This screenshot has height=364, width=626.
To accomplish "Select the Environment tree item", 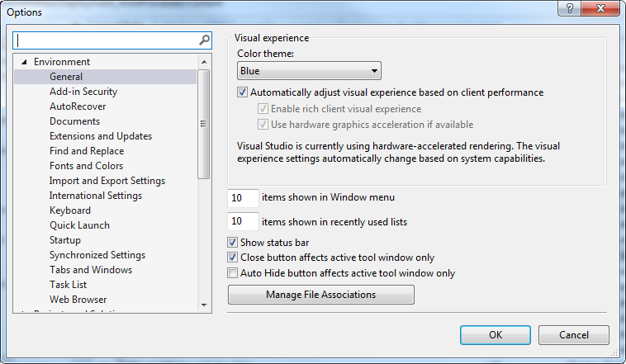I will point(62,62).
